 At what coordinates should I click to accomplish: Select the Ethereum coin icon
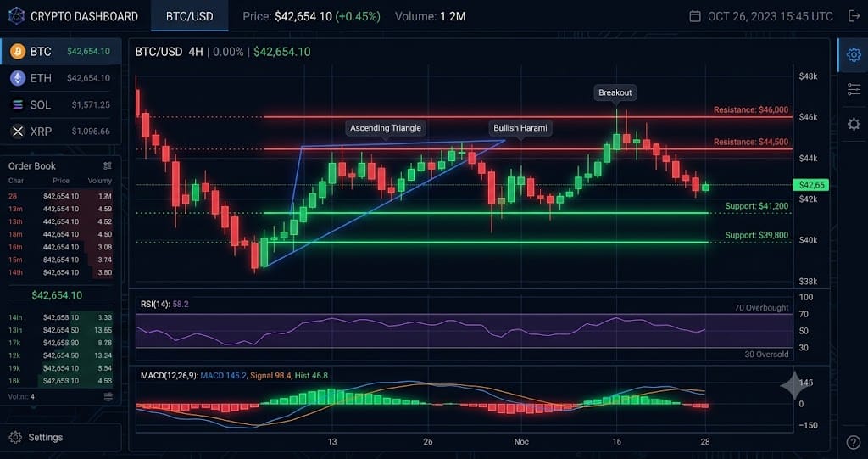[x=18, y=78]
